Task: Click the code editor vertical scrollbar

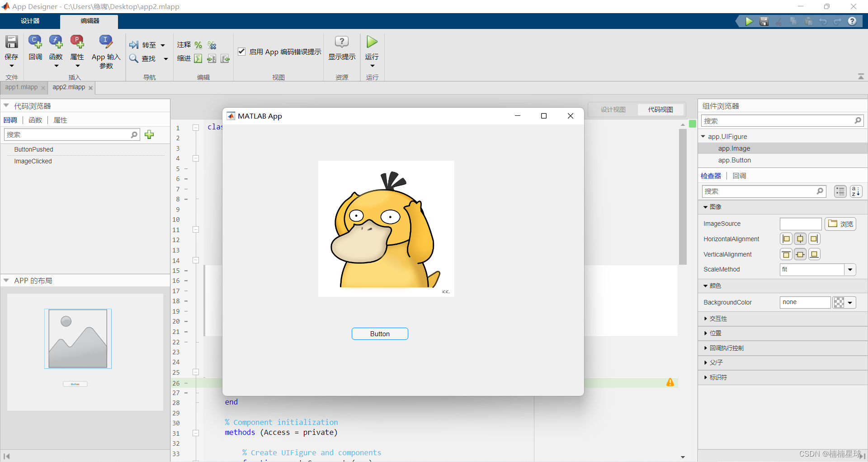Action: click(x=683, y=197)
